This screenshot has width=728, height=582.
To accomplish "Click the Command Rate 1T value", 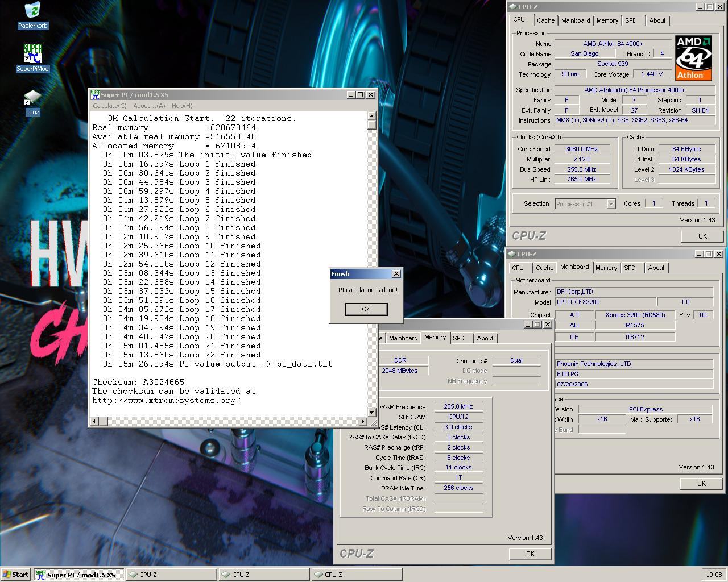I will point(458,478).
